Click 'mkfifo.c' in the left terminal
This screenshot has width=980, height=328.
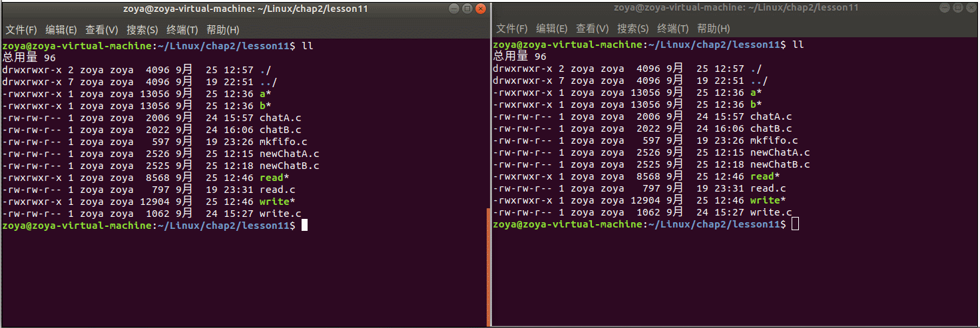(284, 142)
